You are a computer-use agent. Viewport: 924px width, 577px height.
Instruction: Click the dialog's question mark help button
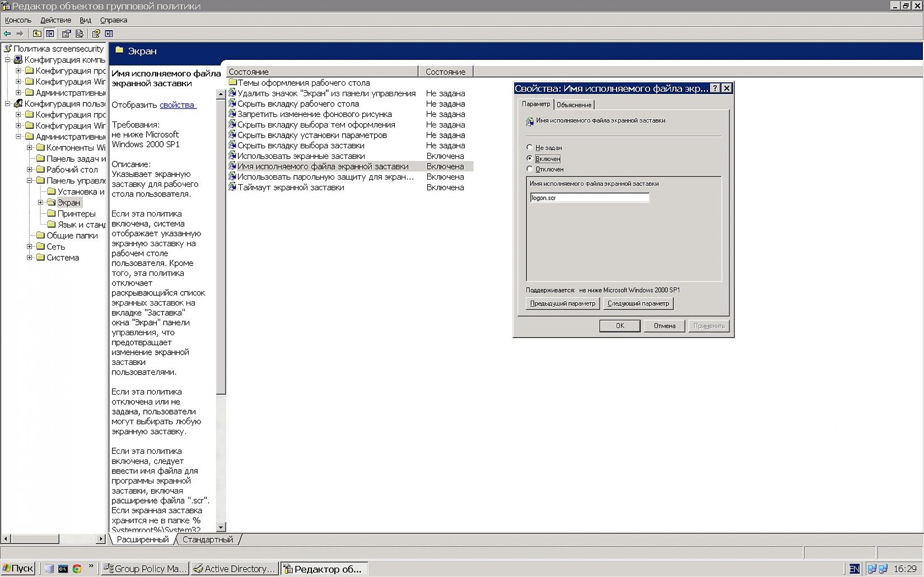(715, 88)
